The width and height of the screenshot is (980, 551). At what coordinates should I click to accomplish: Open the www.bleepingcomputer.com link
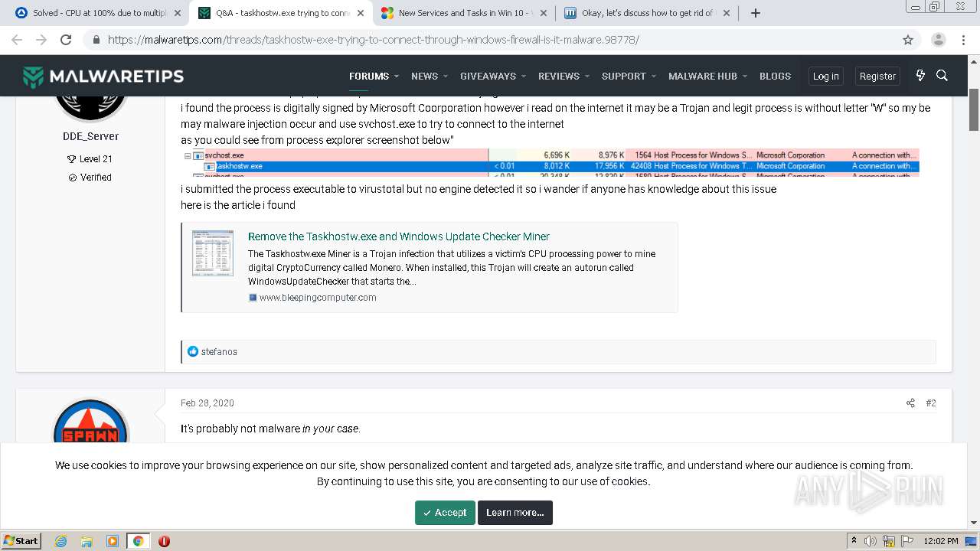point(318,298)
